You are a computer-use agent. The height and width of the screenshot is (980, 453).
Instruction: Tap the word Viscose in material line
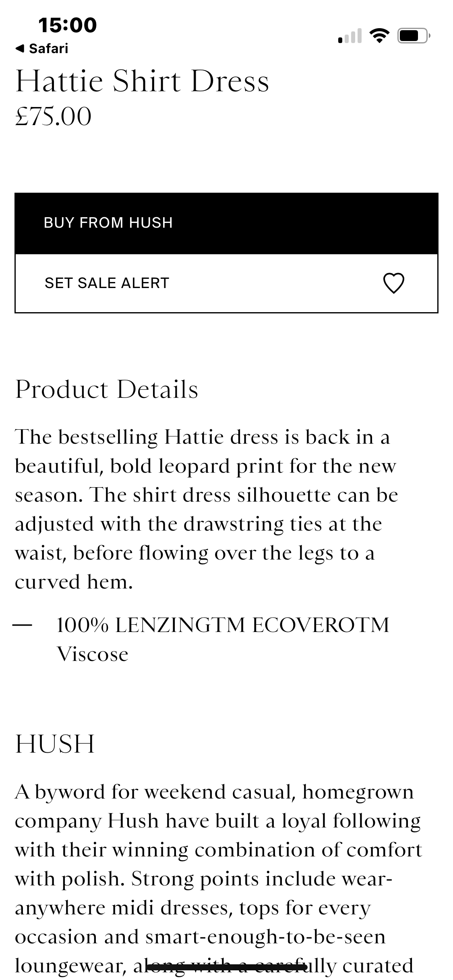93,654
